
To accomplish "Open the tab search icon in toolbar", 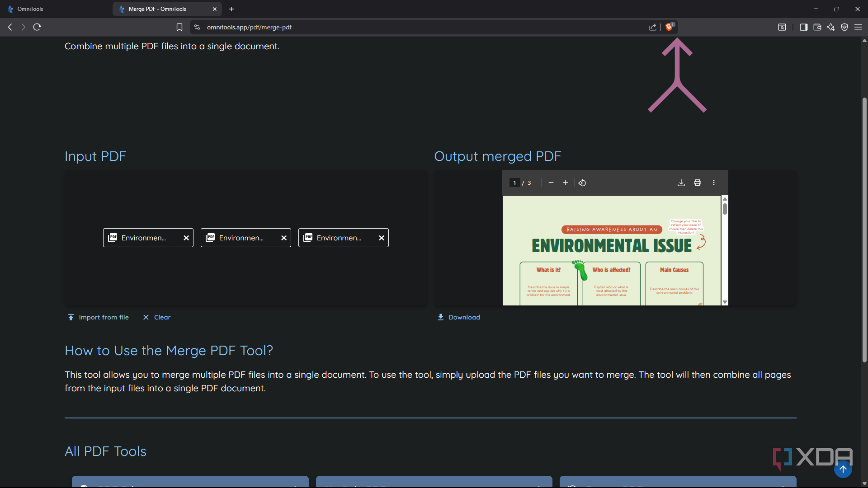I will coord(782,27).
